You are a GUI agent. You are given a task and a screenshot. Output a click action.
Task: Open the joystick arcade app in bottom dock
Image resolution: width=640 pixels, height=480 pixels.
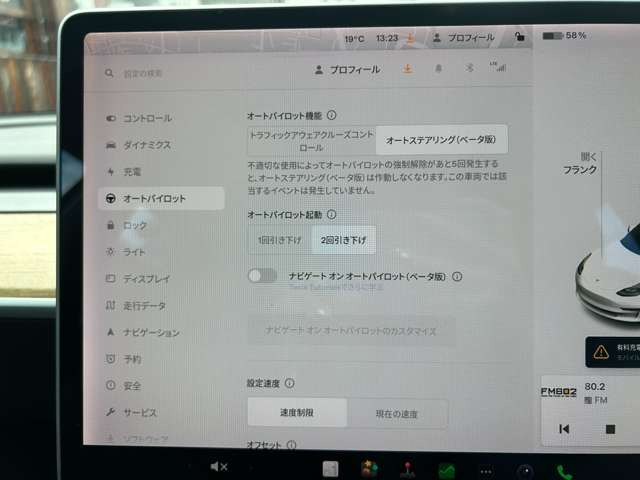(409, 469)
